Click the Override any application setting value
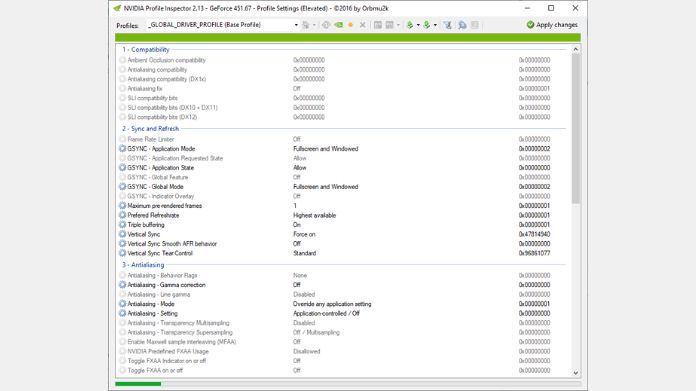 [332, 304]
